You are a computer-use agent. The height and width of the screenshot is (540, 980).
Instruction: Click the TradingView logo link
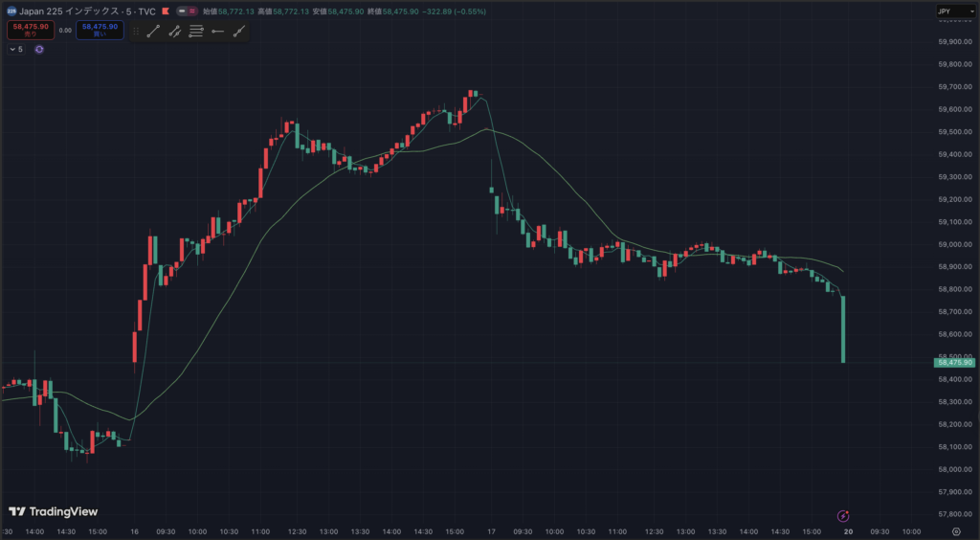pyautogui.click(x=53, y=511)
